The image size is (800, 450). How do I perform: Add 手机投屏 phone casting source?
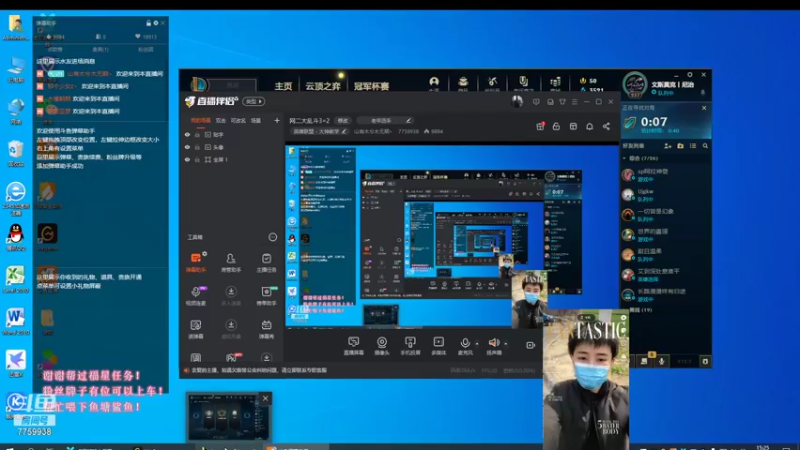pos(410,345)
